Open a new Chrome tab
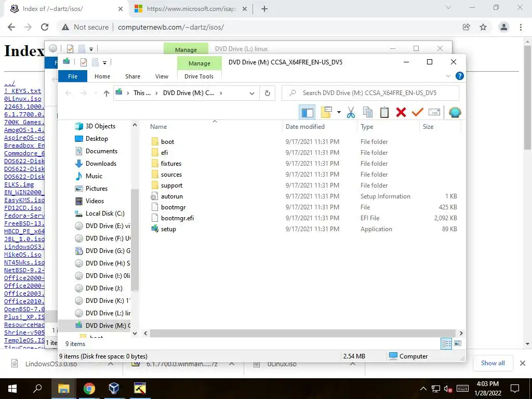Viewport: 532px width, 399px height. coord(264,9)
